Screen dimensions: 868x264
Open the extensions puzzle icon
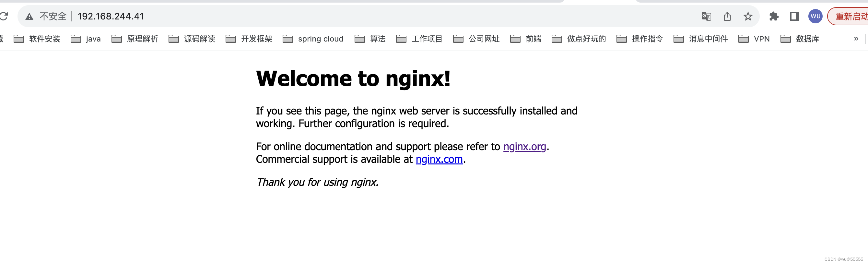coord(774,16)
